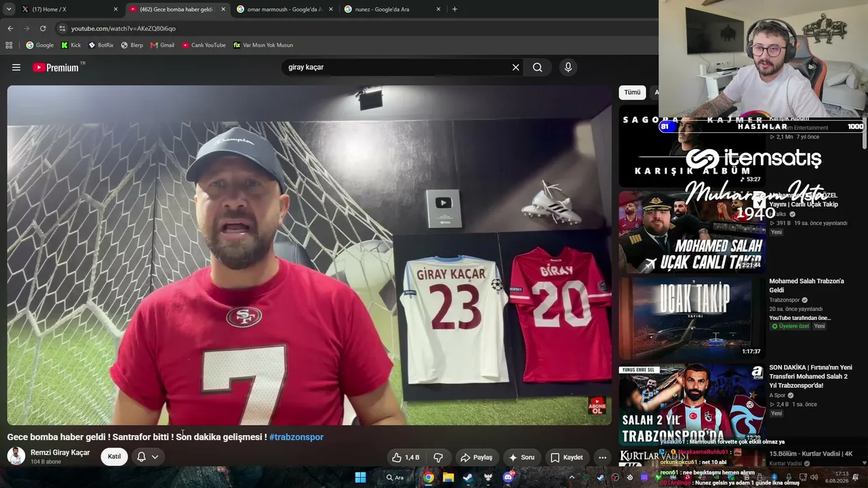Show hidden system tray icons chevron
868x488 pixels.
(x=572, y=477)
